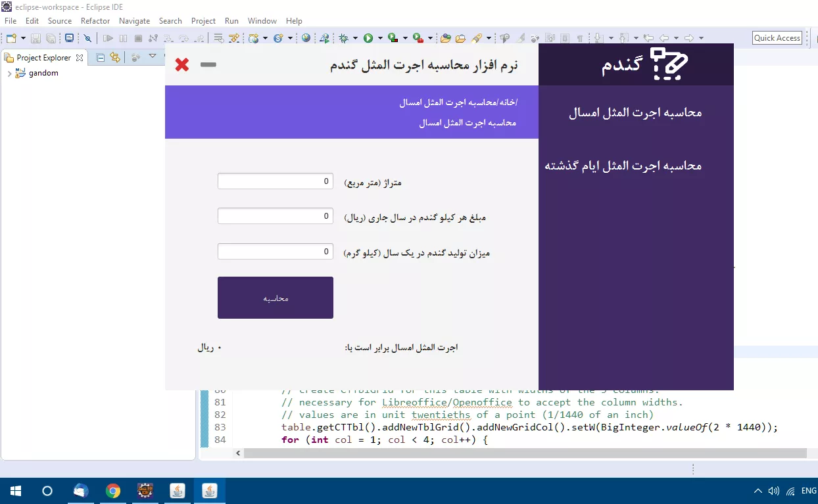The width and height of the screenshot is (818, 504).
Task: Click the Disconnect debug icon
Action: click(153, 38)
